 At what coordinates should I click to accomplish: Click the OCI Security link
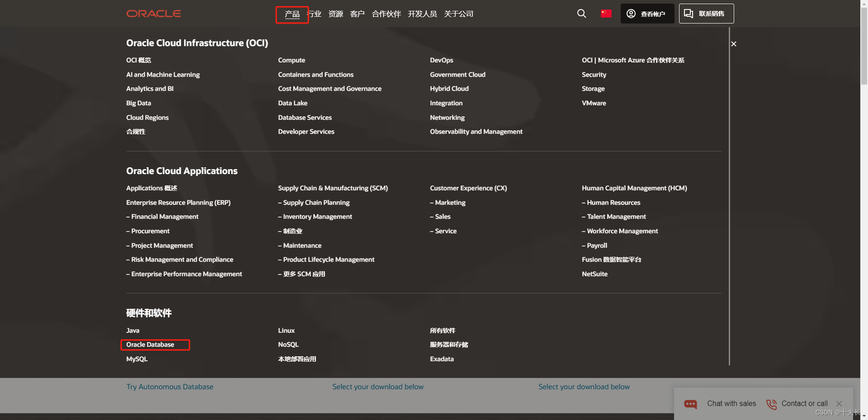(594, 75)
